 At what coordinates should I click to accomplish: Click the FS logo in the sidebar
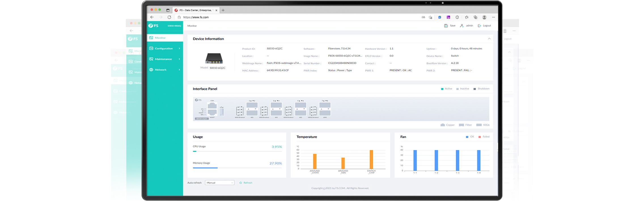(x=154, y=26)
